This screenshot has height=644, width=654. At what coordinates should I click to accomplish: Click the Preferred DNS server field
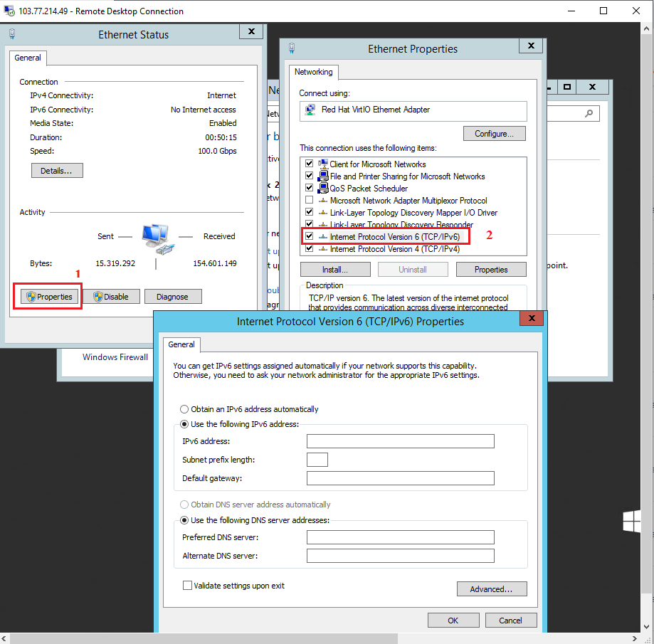click(x=401, y=537)
